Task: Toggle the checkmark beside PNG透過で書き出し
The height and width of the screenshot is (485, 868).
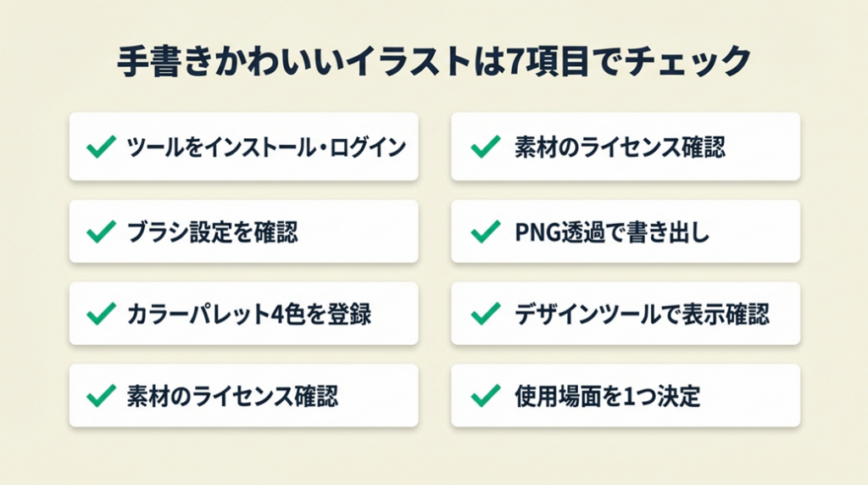Action: pyautogui.click(x=484, y=231)
